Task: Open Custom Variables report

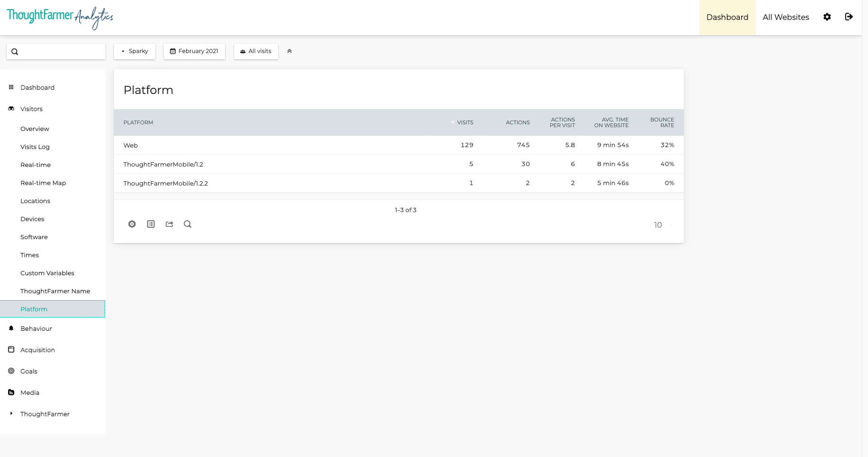Action: click(x=47, y=273)
